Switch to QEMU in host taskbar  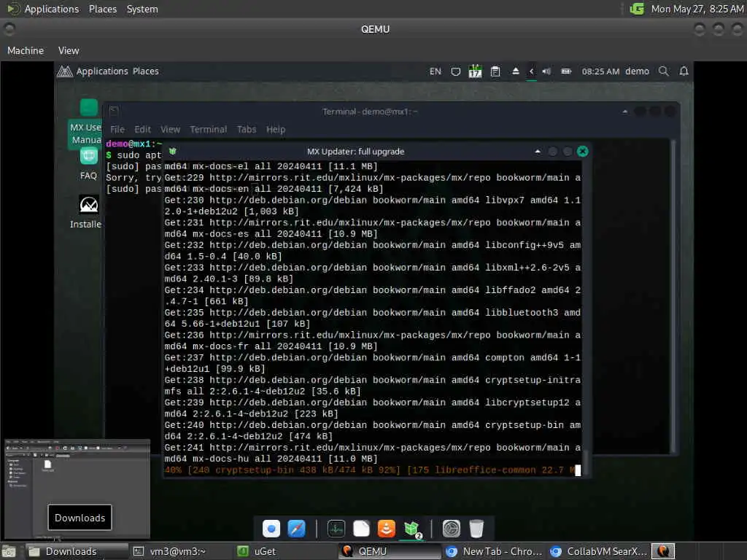click(390, 551)
